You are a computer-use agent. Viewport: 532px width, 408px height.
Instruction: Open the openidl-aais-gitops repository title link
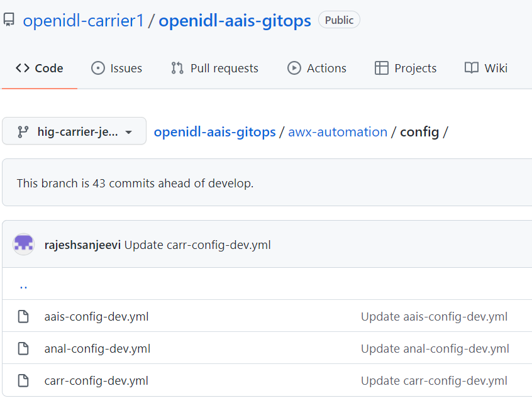click(235, 21)
